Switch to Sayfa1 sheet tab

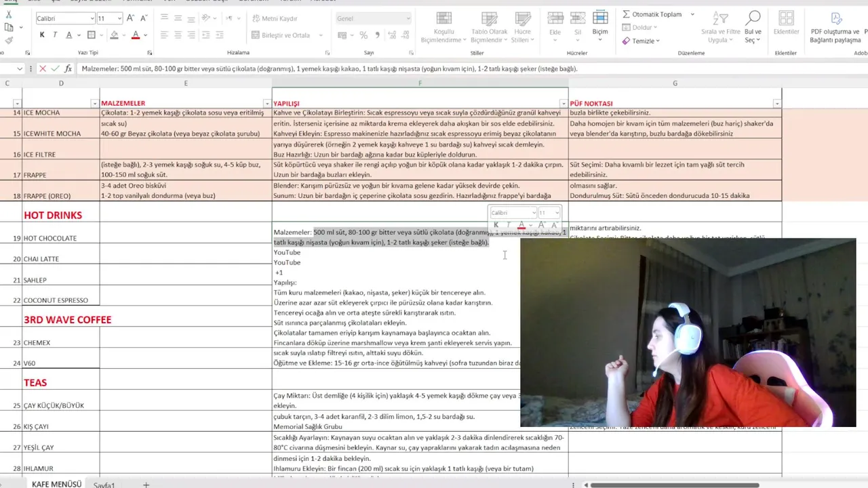tap(104, 485)
